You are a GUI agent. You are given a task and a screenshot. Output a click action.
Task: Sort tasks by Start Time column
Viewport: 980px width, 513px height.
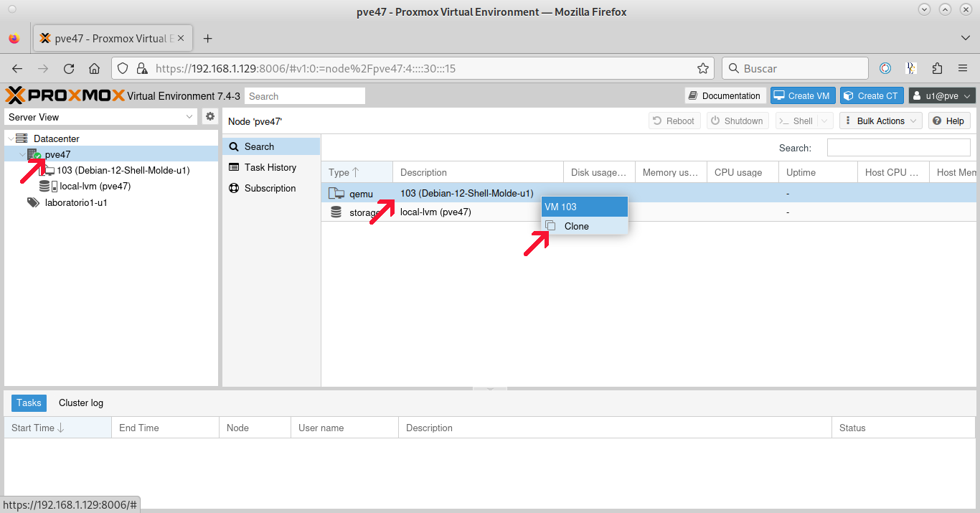coord(58,428)
